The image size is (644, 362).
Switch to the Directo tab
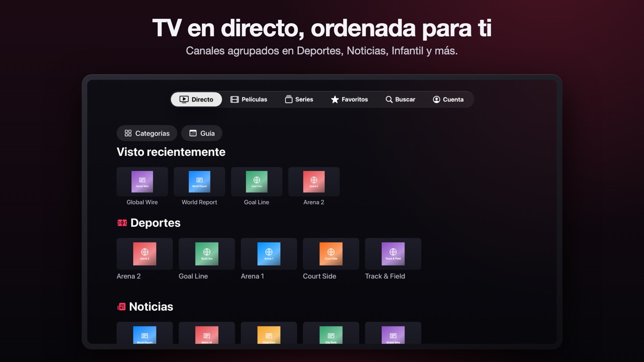(x=196, y=100)
